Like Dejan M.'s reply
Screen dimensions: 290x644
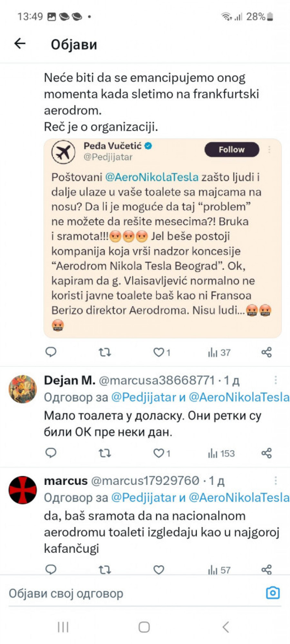tap(159, 453)
